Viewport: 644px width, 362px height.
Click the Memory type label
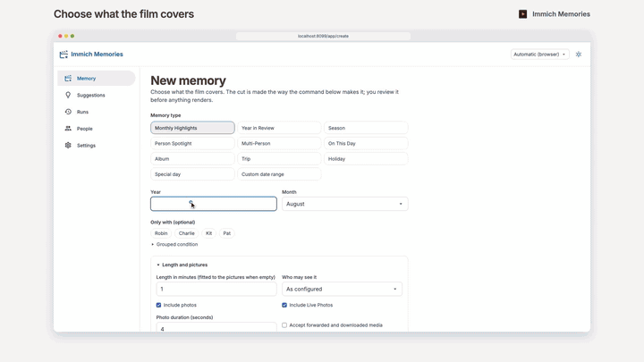165,115
